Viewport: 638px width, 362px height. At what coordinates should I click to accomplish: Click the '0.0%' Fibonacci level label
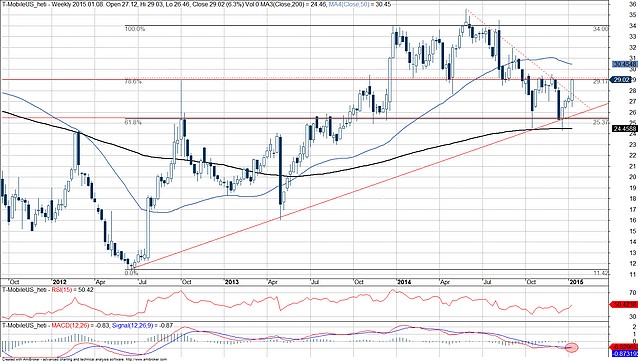(x=131, y=273)
